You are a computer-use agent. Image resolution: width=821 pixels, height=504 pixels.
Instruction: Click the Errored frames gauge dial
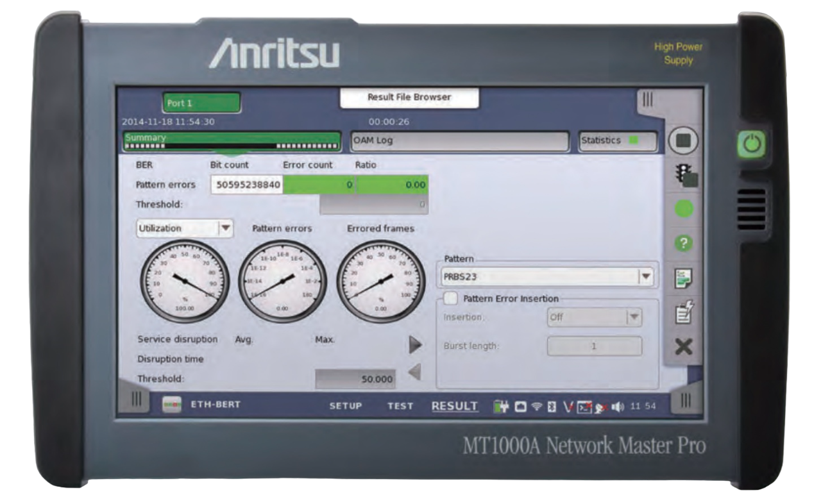381,281
